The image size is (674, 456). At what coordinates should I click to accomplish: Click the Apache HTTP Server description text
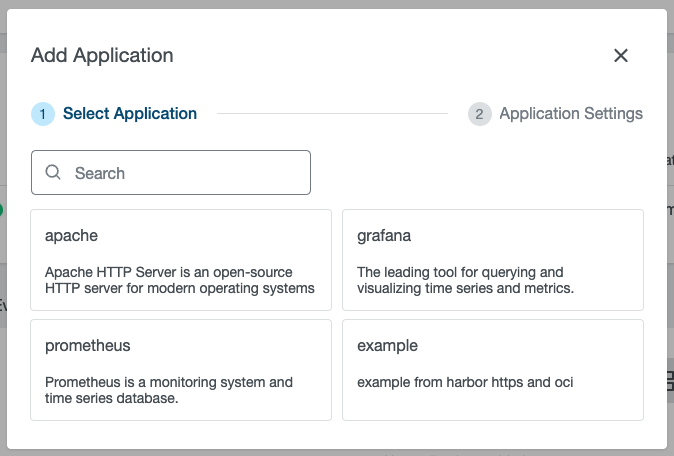[x=180, y=280]
